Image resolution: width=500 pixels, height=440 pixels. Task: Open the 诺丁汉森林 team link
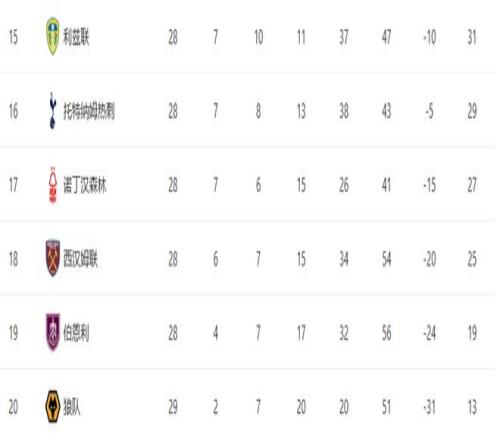tap(85, 185)
